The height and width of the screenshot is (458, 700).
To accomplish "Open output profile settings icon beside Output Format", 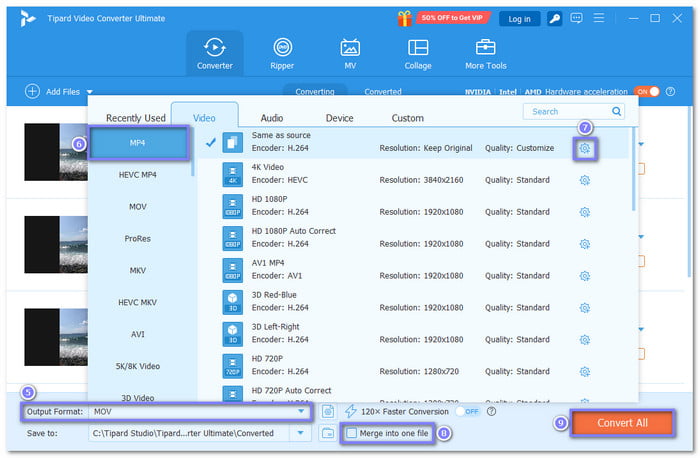I will coord(328,411).
